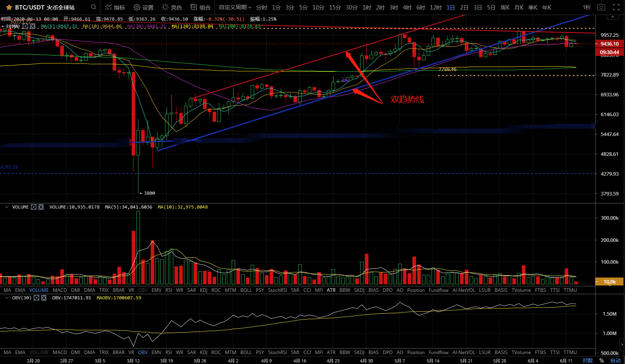Choose BOLL in the bottom indicator row
This screenshot has width=625, height=364.
tap(246, 353)
